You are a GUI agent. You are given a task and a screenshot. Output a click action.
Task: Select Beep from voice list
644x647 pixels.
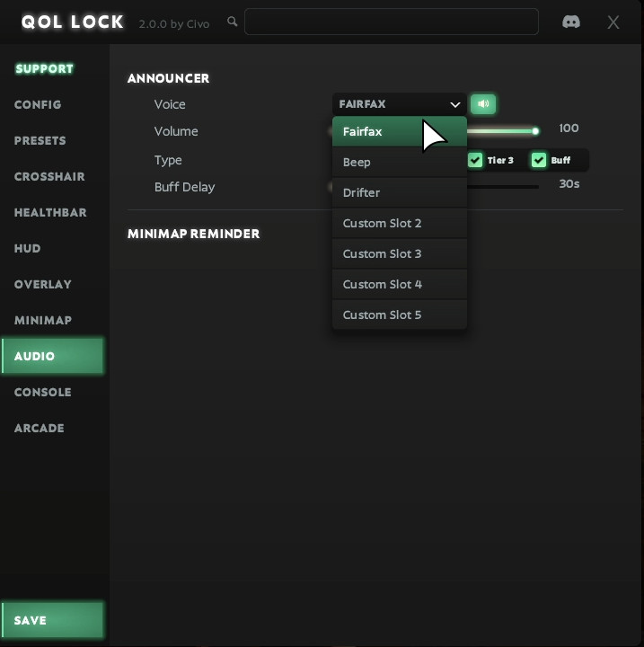click(399, 162)
